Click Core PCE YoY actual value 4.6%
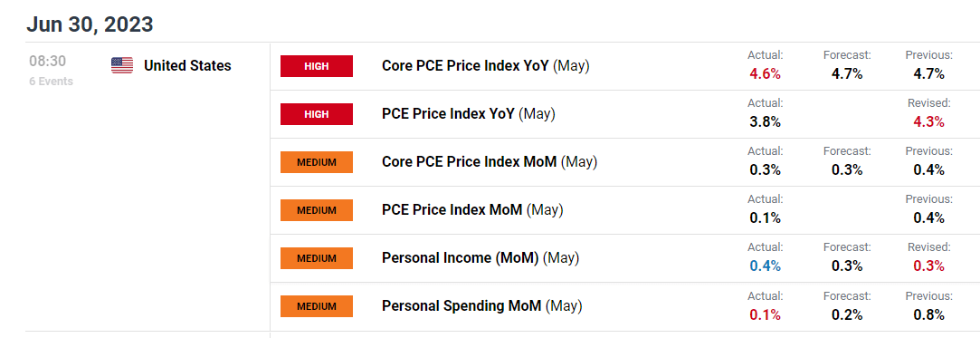 click(x=765, y=74)
